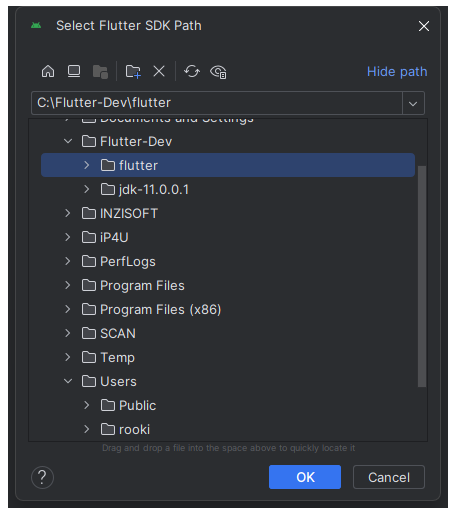
Task: Expand the SCAN folder
Action: coord(68,333)
